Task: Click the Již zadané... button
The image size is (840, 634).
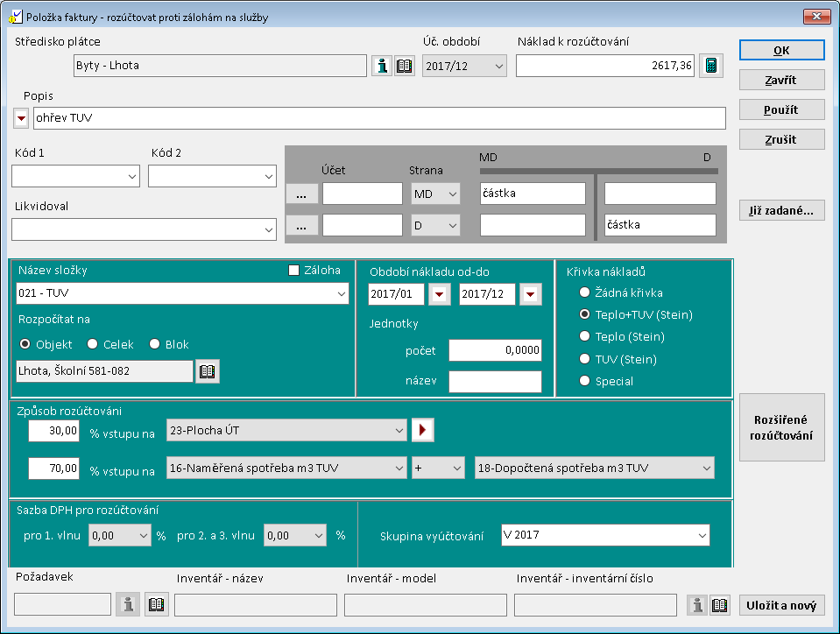Action: pyautogui.click(x=781, y=210)
